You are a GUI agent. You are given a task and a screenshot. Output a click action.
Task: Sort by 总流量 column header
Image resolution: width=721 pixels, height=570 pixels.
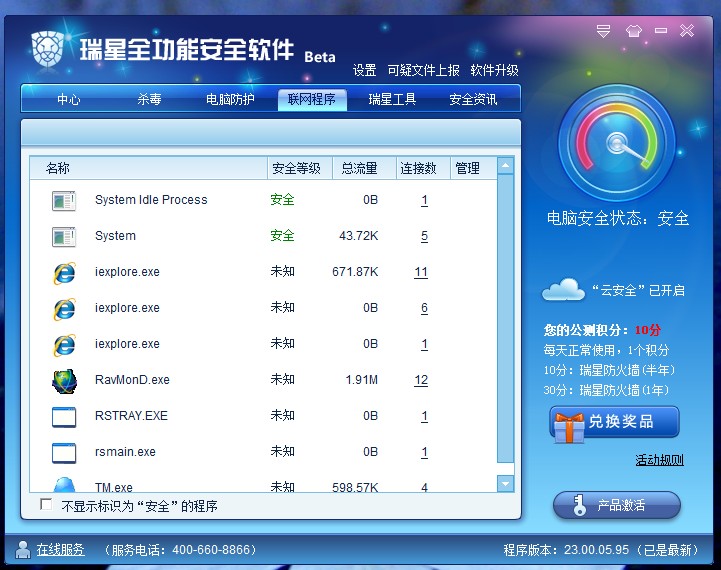point(364,168)
